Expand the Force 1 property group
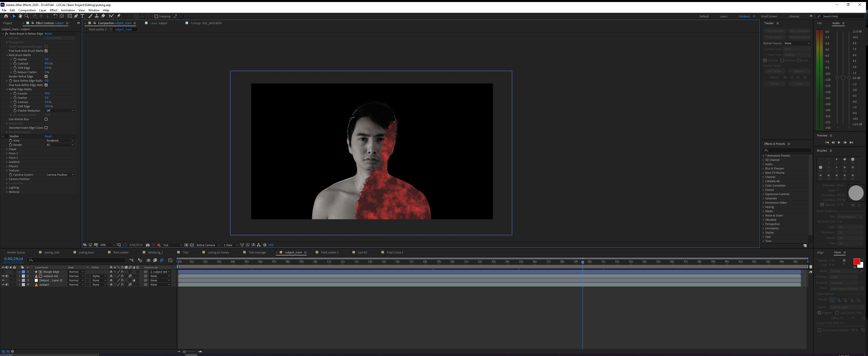The width and height of the screenshot is (868, 356). pyautogui.click(x=7, y=153)
